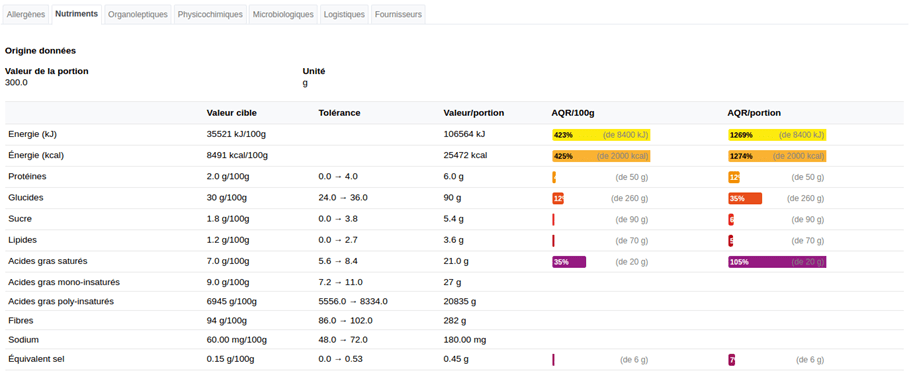Image resolution: width=915 pixels, height=375 pixels.
Task: Click the Sodium tolerance 48.0 → 72.0
Action: pos(343,339)
